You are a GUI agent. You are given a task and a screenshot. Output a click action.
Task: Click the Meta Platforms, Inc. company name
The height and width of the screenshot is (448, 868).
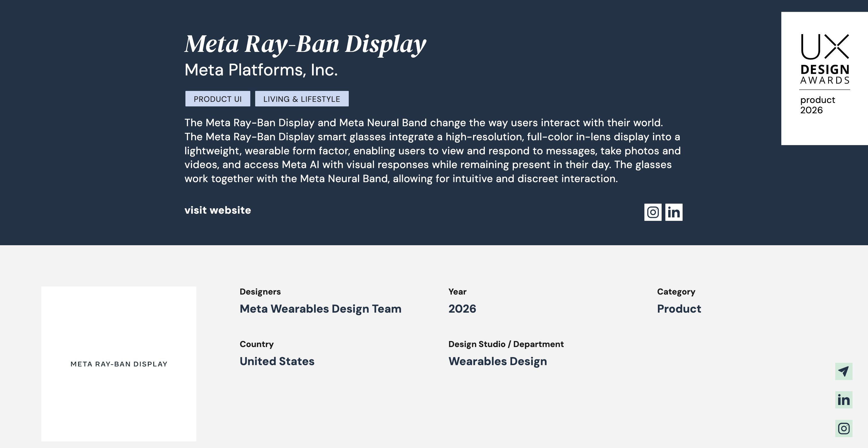click(x=261, y=70)
